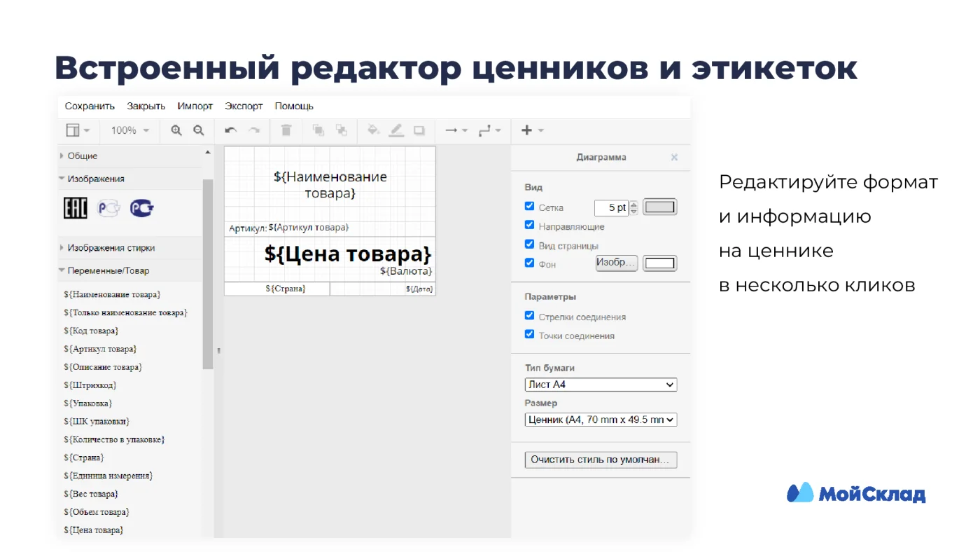Select the ${Вес товара} variable

coord(91,494)
